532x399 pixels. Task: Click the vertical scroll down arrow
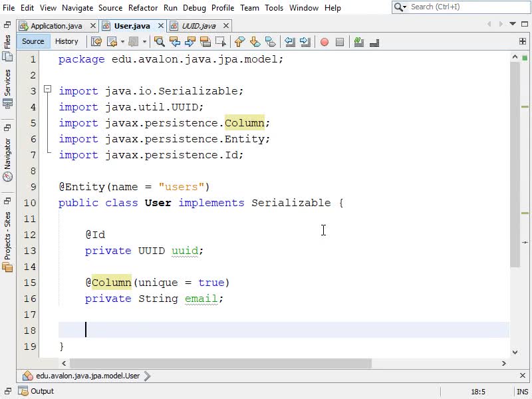515,352
